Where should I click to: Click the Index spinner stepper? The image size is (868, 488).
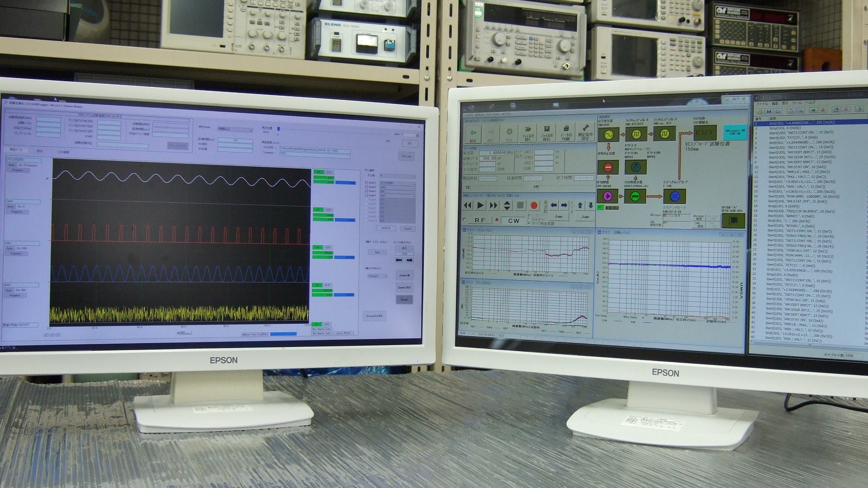(x=418, y=135)
